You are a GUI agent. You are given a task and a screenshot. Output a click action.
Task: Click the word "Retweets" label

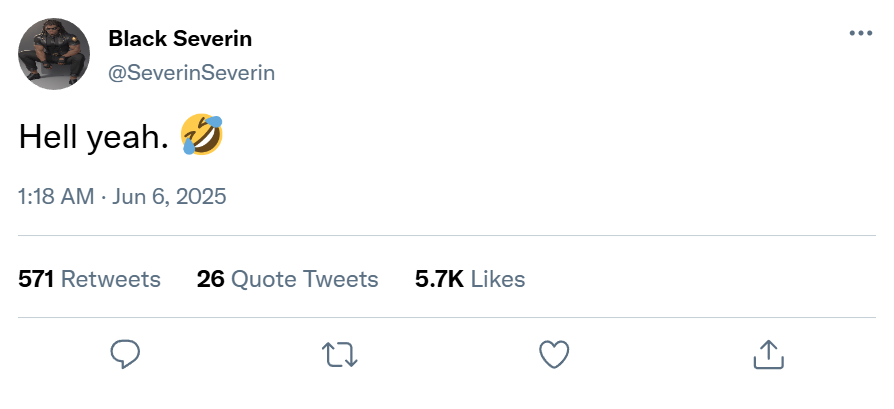pyautogui.click(x=111, y=279)
